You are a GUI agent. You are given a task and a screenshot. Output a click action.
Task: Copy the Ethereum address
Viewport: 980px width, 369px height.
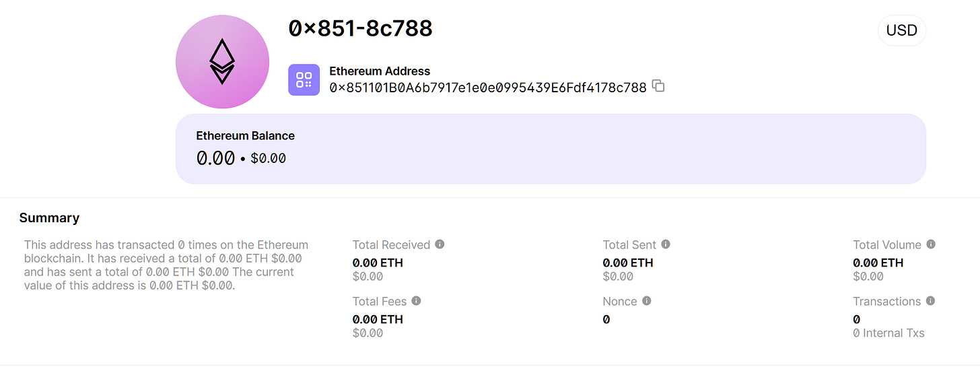pos(659,86)
